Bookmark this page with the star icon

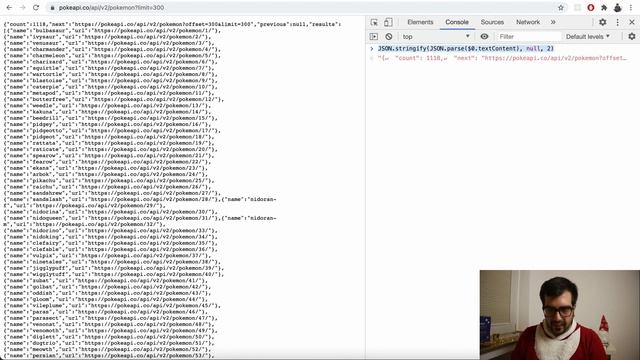point(561,8)
